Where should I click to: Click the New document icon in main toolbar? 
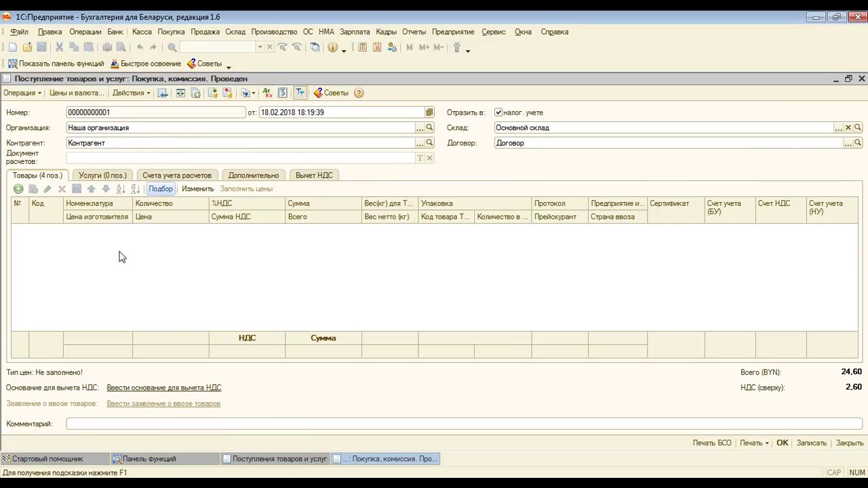[13, 47]
